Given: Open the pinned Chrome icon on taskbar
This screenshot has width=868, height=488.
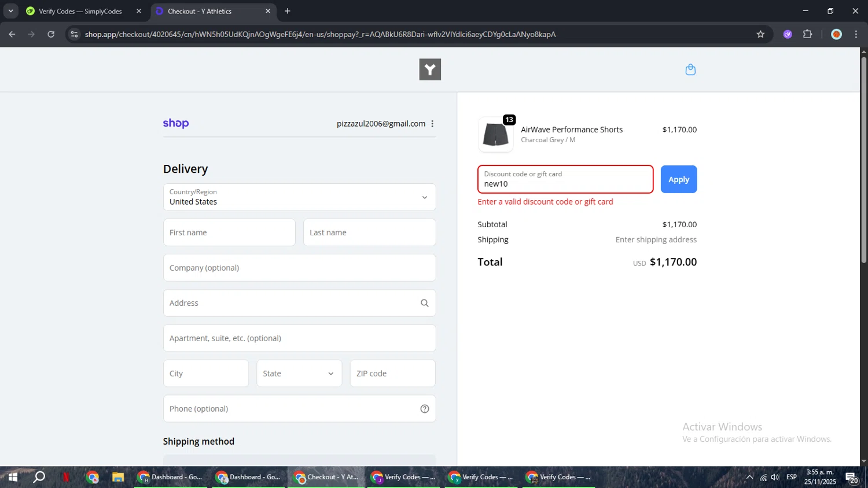Looking at the screenshot, I should coord(93,477).
